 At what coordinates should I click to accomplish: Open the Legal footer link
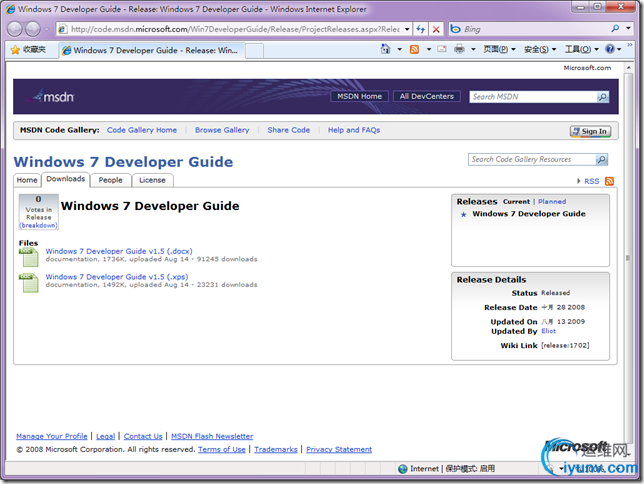pyautogui.click(x=106, y=436)
